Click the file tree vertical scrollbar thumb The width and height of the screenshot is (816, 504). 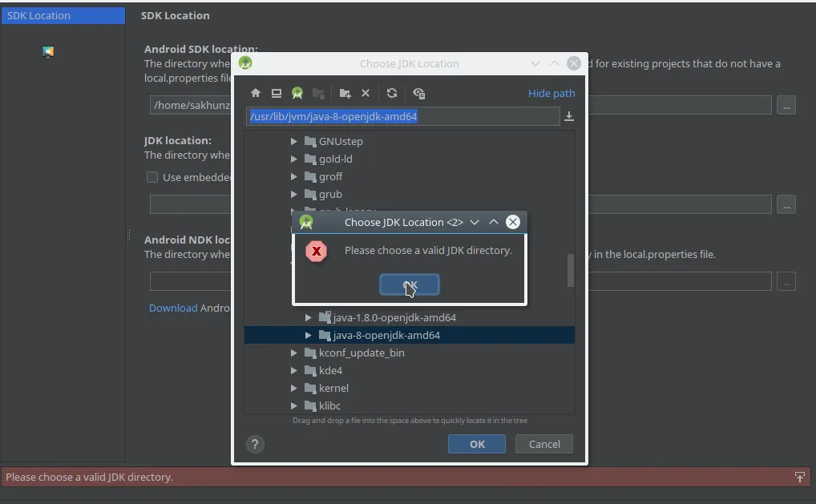coord(571,270)
